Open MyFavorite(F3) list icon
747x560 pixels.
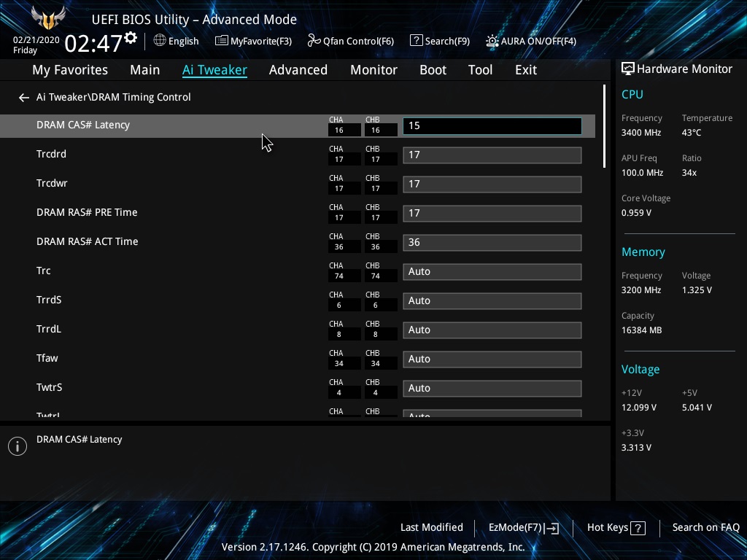pyautogui.click(x=221, y=41)
